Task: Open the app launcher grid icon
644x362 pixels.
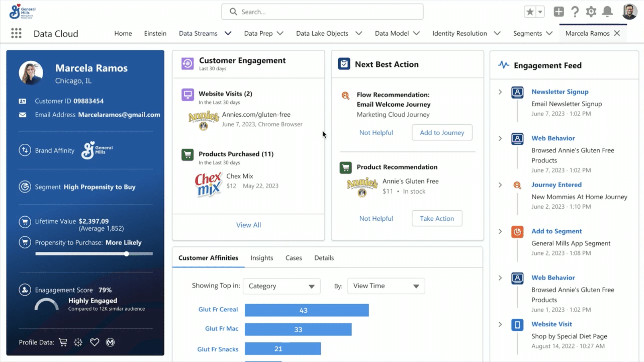Action: pos(16,33)
